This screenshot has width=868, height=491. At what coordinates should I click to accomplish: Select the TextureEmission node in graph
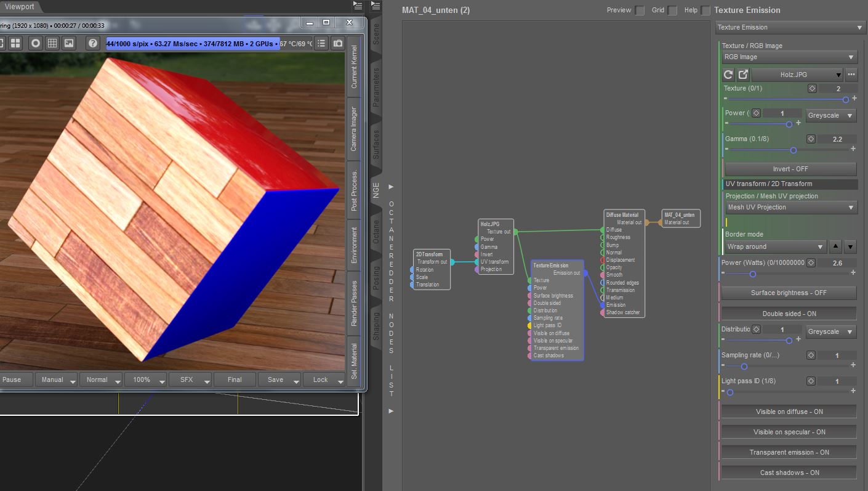(550, 266)
